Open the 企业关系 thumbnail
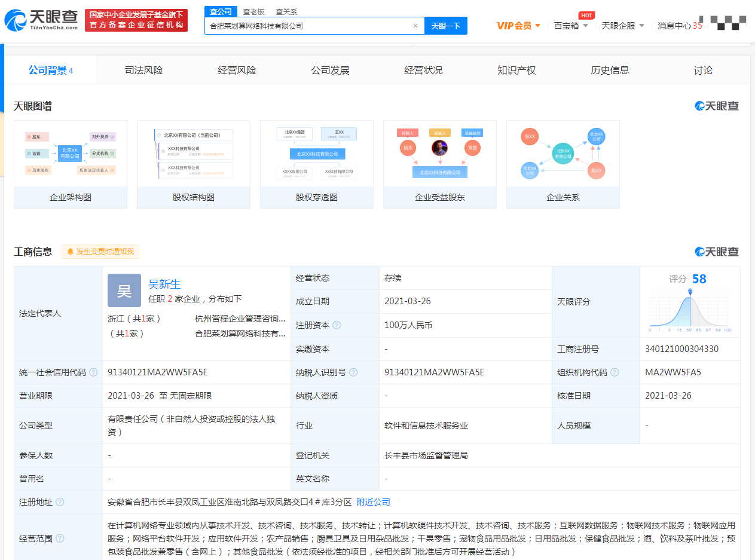This screenshot has height=560, width=755. [x=563, y=164]
